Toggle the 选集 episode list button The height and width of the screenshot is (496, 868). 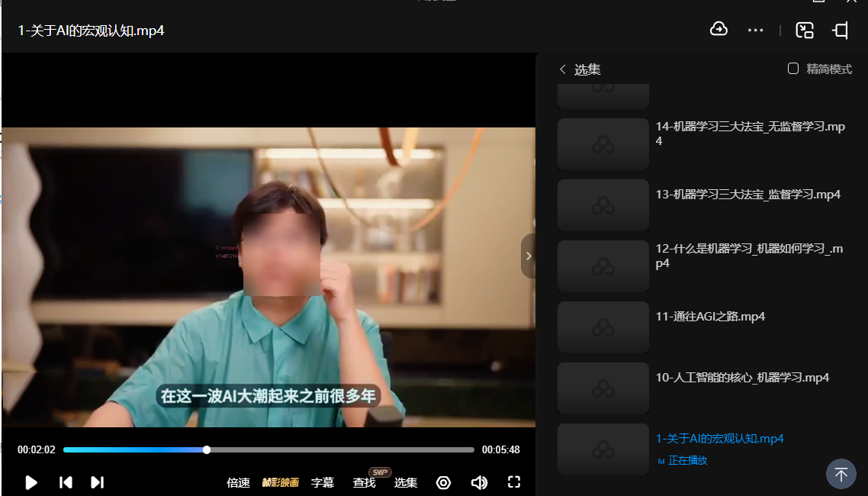pos(406,482)
